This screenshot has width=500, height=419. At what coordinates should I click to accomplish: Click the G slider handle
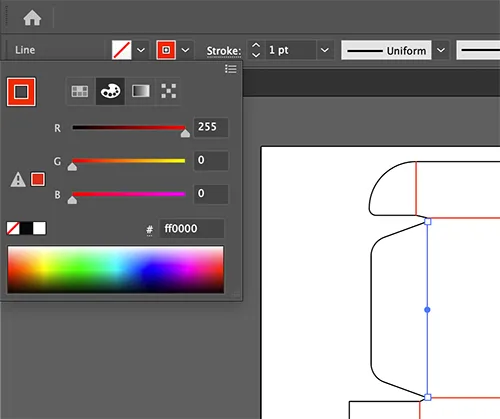pyautogui.click(x=72, y=167)
